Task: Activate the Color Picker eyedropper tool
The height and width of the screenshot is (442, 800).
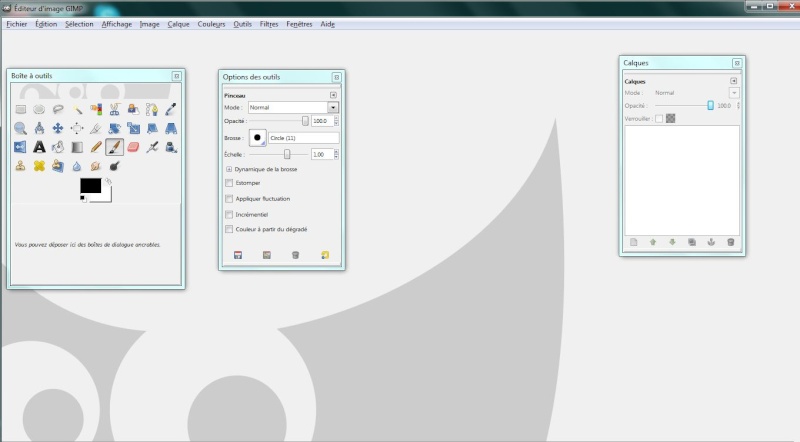Action: tap(171, 109)
